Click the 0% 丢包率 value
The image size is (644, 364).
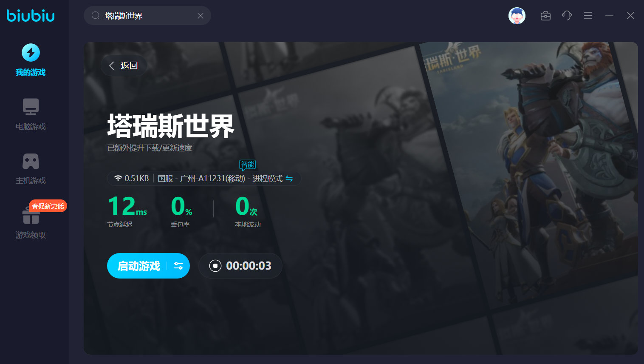(x=181, y=207)
